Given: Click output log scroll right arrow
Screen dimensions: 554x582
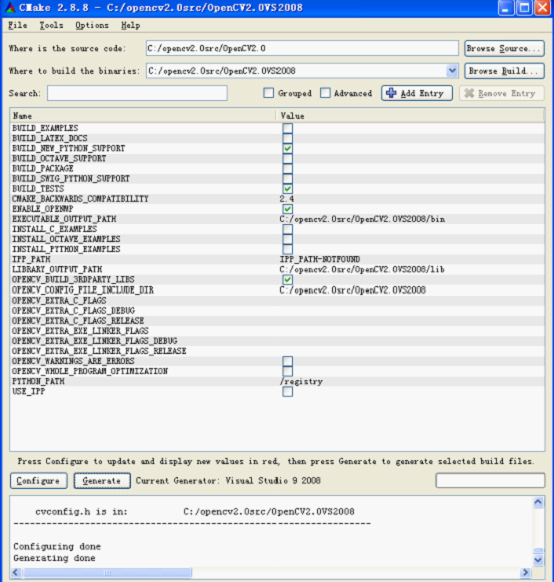Looking at the screenshot, I should pos(525,572).
